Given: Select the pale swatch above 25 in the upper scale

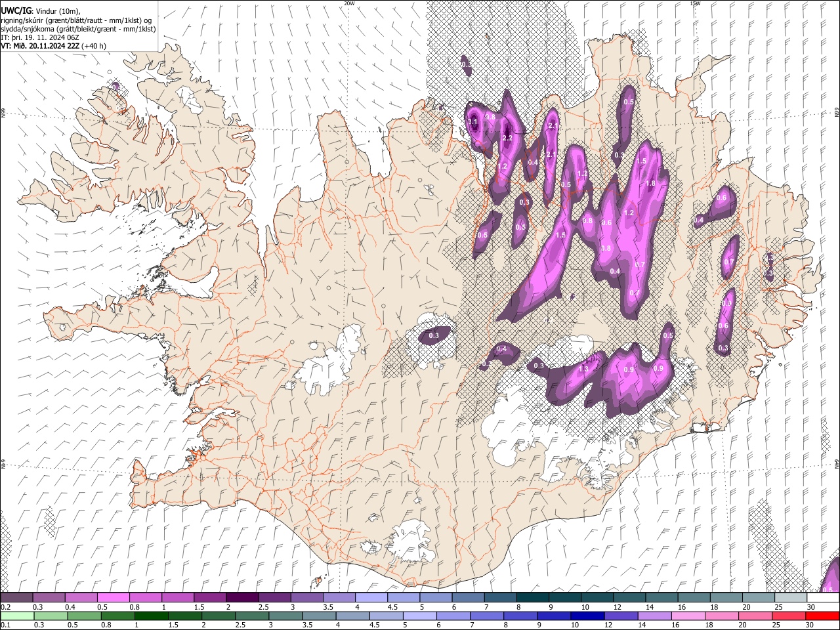Looking at the screenshot, I should coord(789,598).
